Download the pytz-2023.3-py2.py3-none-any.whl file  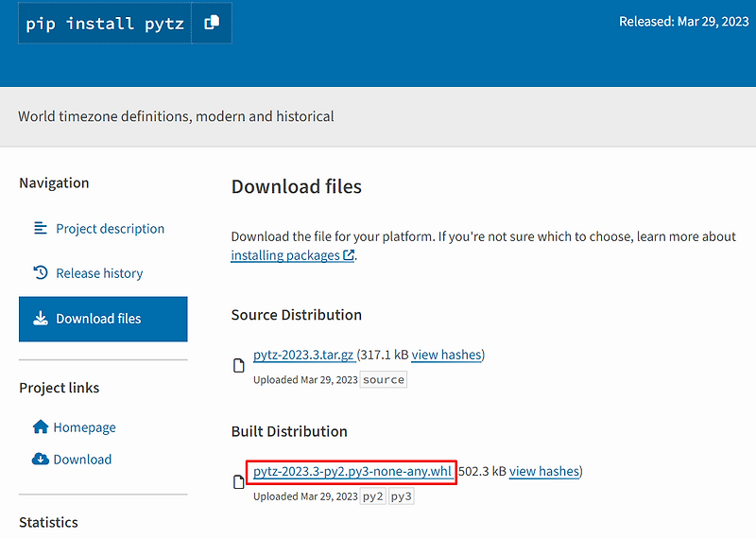[x=352, y=472]
